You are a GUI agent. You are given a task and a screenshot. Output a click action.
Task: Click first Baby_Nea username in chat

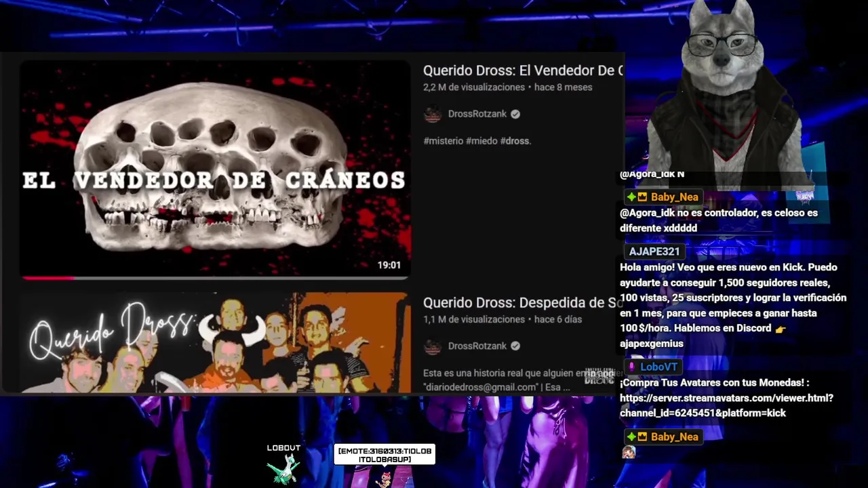click(674, 197)
